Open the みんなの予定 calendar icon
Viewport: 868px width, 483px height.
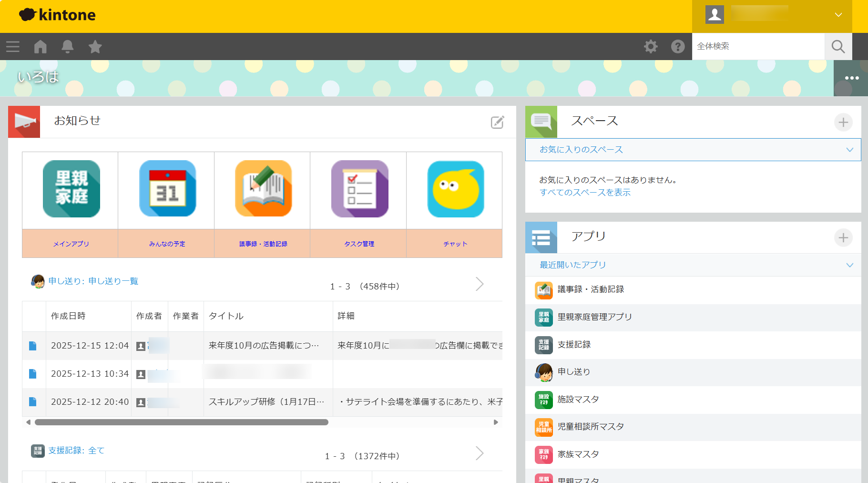pos(167,189)
